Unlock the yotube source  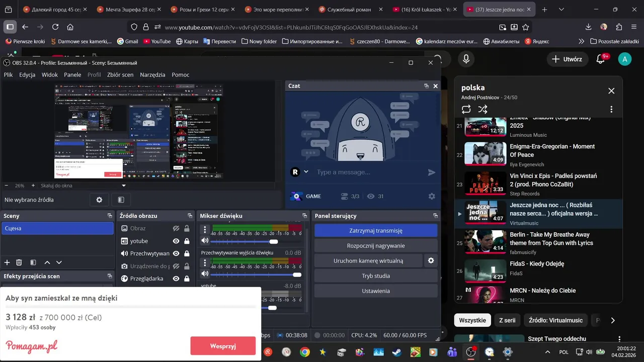[187, 241]
